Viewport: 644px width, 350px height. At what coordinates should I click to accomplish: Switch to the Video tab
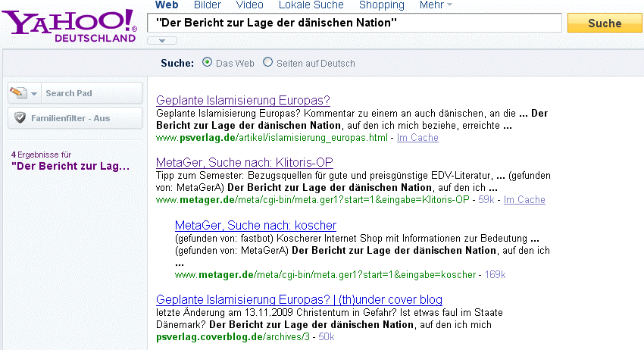click(x=250, y=5)
